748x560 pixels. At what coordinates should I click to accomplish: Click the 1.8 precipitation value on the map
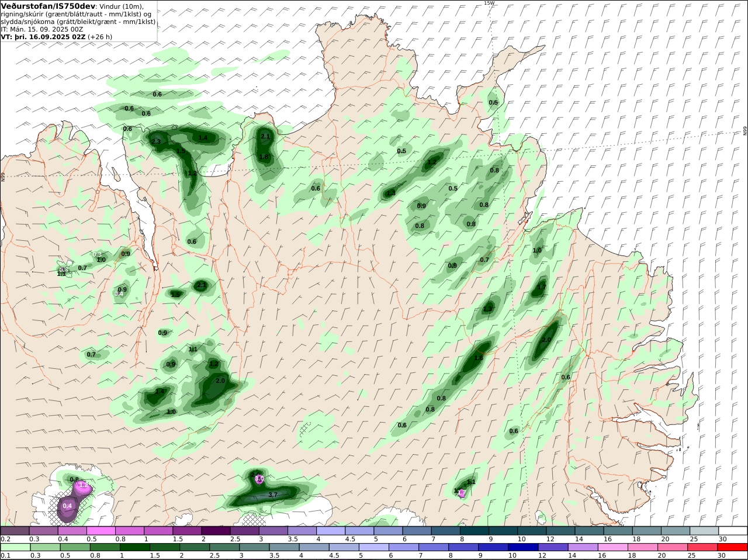[264, 157]
